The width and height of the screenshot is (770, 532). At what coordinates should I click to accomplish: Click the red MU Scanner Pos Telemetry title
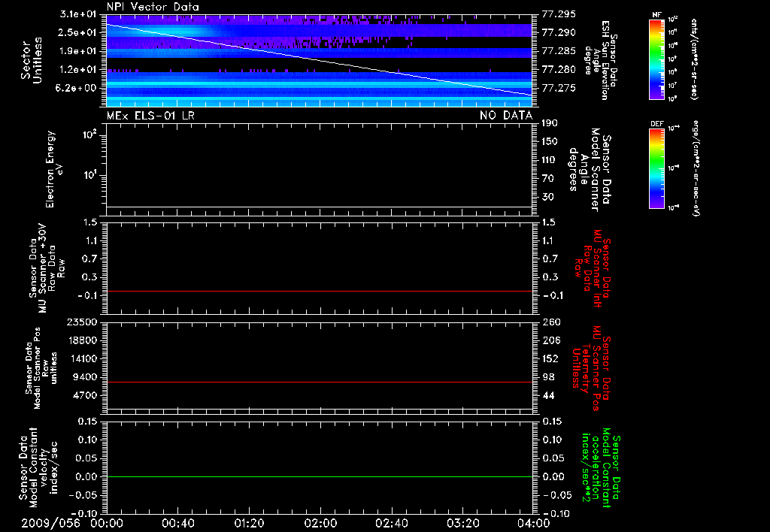(x=591, y=368)
